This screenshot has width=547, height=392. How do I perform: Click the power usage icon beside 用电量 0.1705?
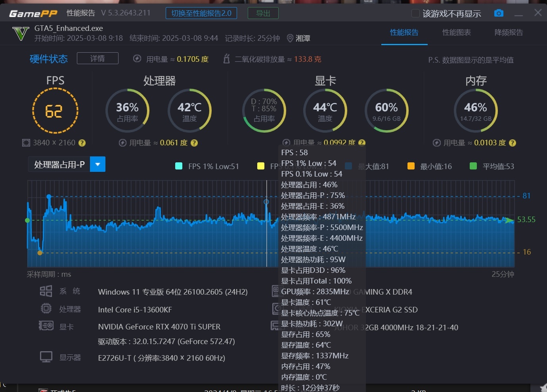coord(137,59)
